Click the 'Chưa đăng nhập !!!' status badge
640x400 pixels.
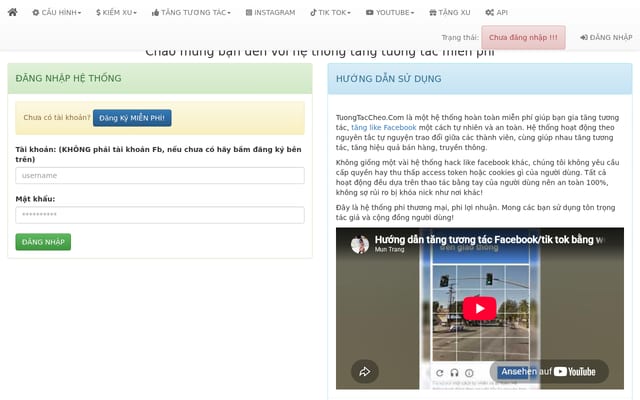coord(523,38)
